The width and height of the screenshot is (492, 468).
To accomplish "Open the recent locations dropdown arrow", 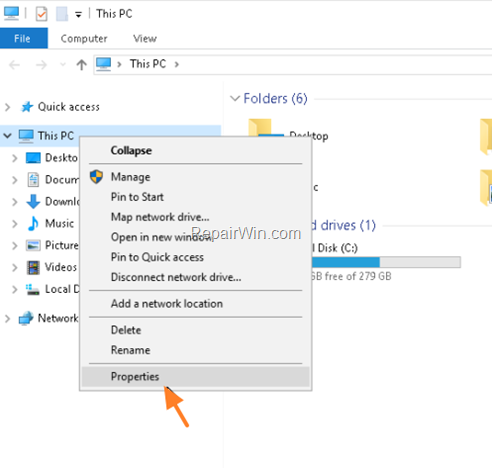I will point(63,64).
